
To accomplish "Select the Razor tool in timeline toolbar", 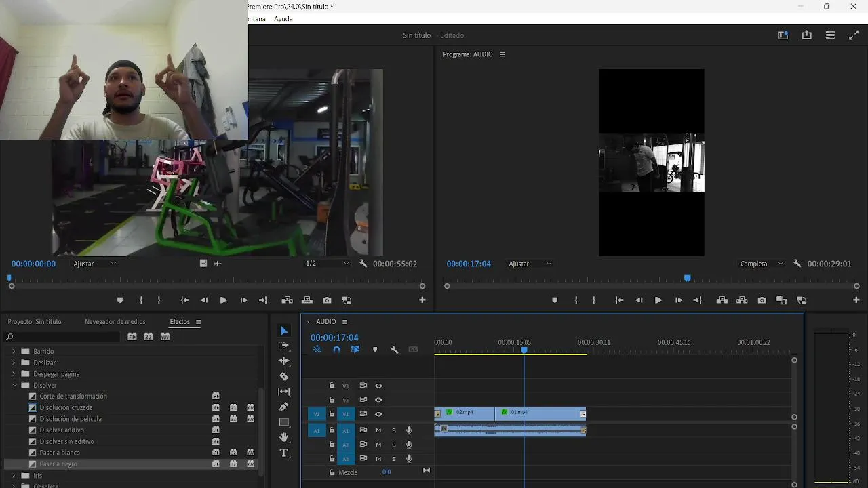I will (284, 376).
